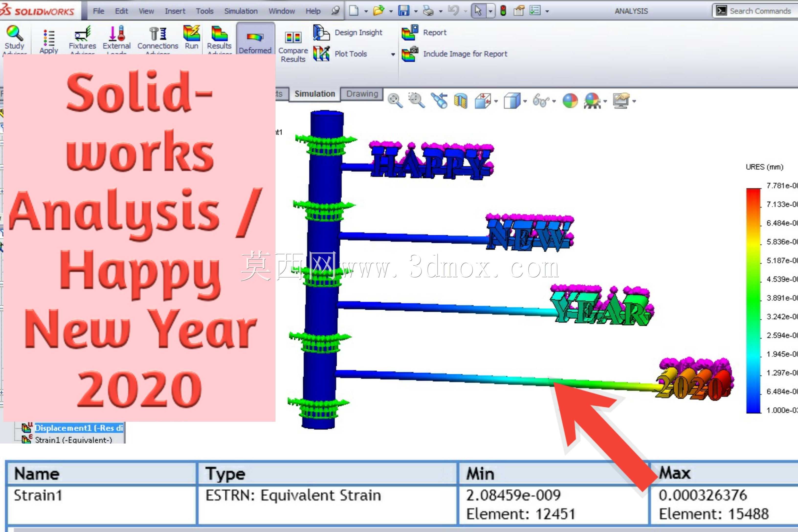Image resolution: width=798 pixels, height=532 pixels.
Task: Click View Orientation icon
Action: pos(483,101)
